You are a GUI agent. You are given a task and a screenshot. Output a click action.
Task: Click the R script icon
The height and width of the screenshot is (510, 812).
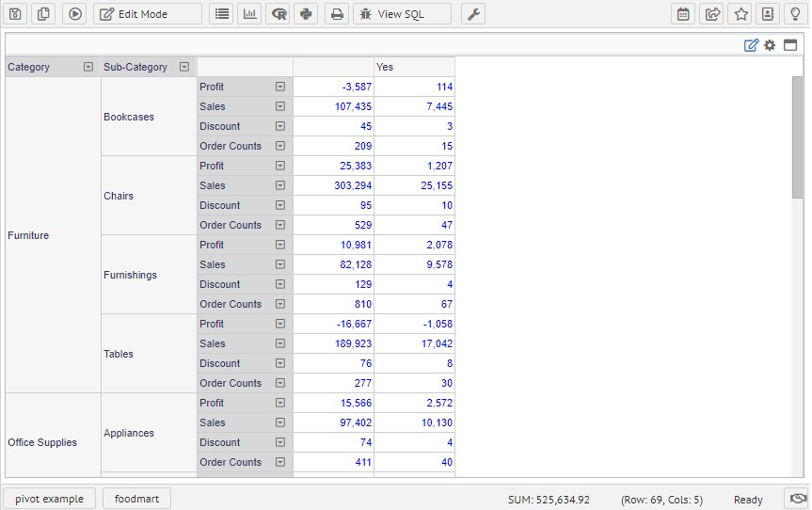279,14
